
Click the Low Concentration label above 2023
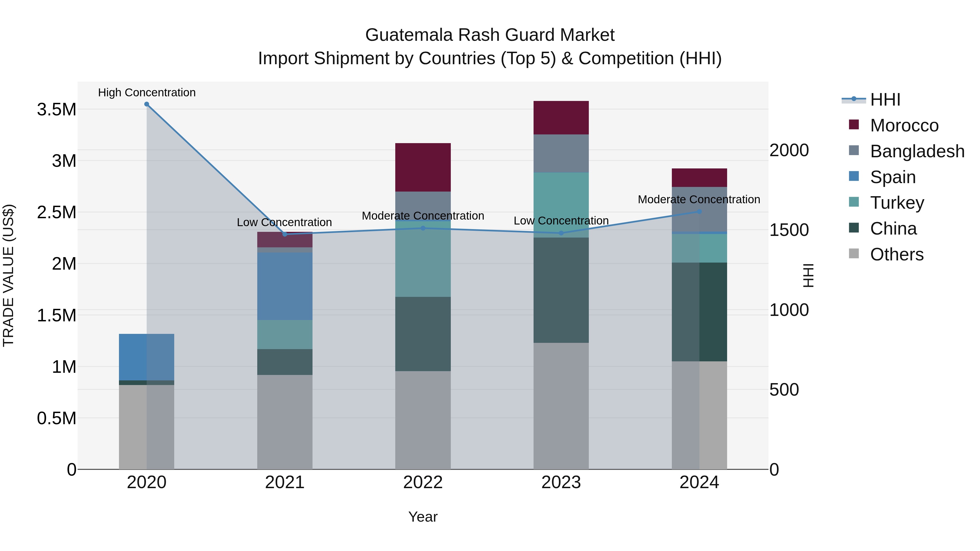click(561, 221)
